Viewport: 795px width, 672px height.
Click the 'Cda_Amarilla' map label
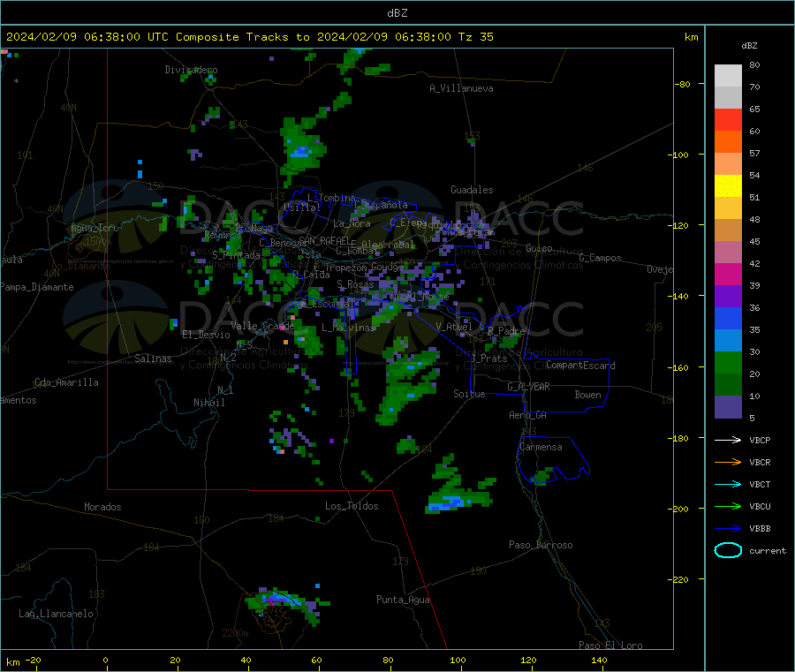[66, 382]
